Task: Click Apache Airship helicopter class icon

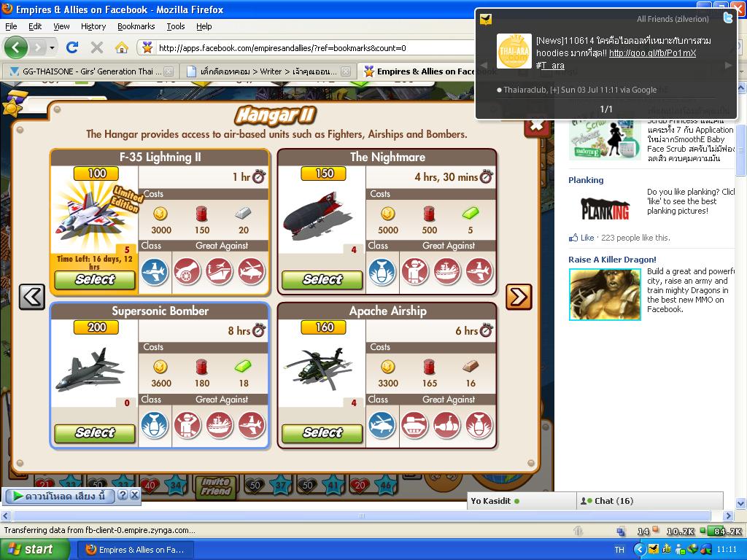Action: pos(382,425)
